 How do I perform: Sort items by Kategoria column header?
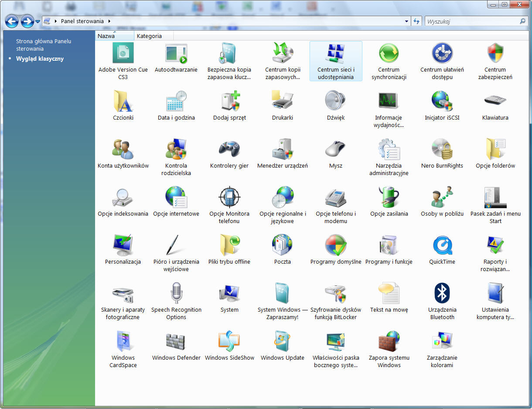pos(149,36)
